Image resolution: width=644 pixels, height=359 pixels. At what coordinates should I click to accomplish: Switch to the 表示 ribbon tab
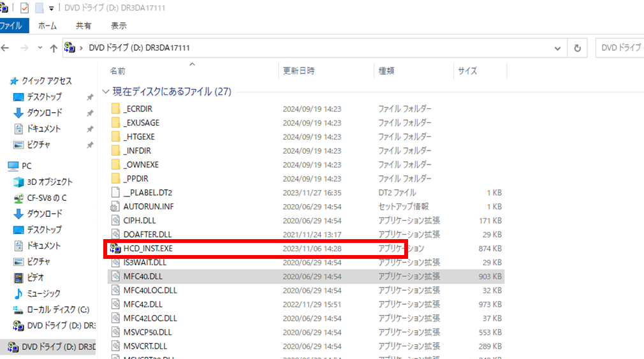point(119,26)
